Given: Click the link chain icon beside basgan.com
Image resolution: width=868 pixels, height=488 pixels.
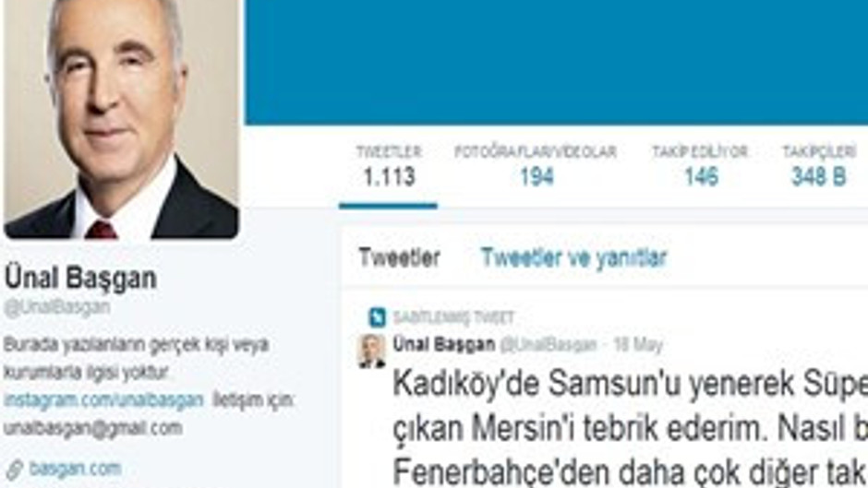Looking at the screenshot, I should pyautogui.click(x=14, y=470).
